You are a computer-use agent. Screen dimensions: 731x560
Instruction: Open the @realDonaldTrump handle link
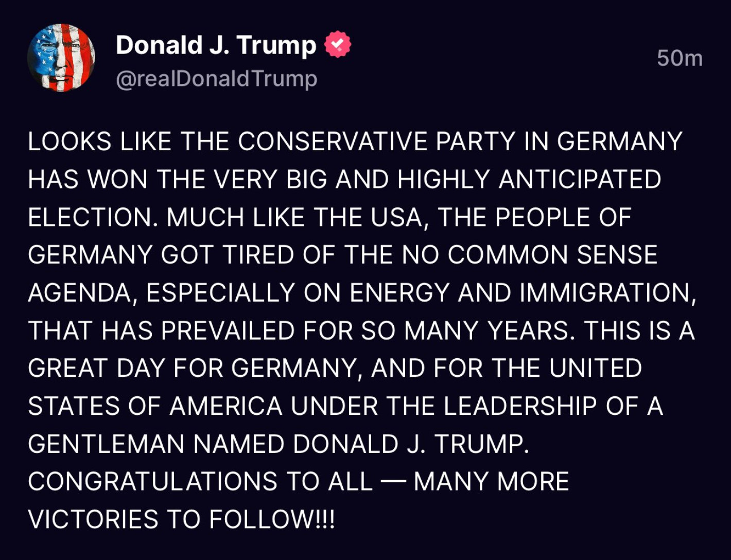coord(217,79)
